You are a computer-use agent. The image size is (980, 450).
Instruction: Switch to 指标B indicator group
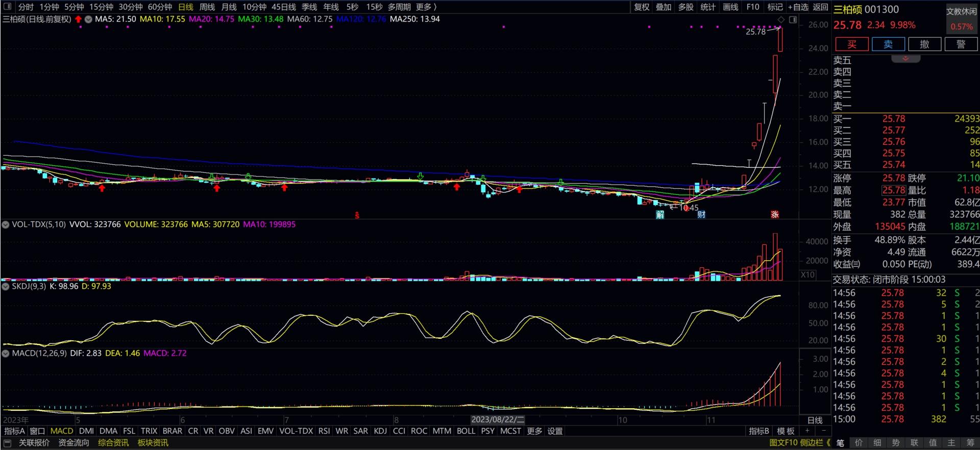[x=759, y=431]
